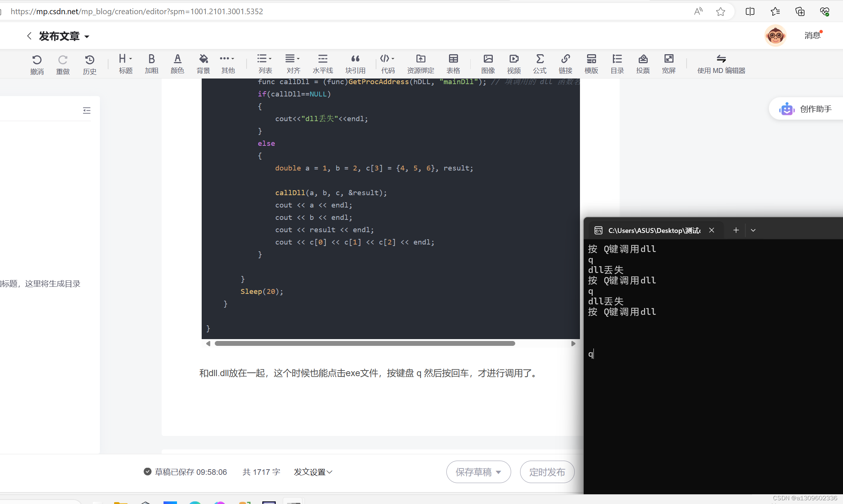Switch to 使用 MD 编辑器
The height and width of the screenshot is (504, 843).
click(721, 64)
